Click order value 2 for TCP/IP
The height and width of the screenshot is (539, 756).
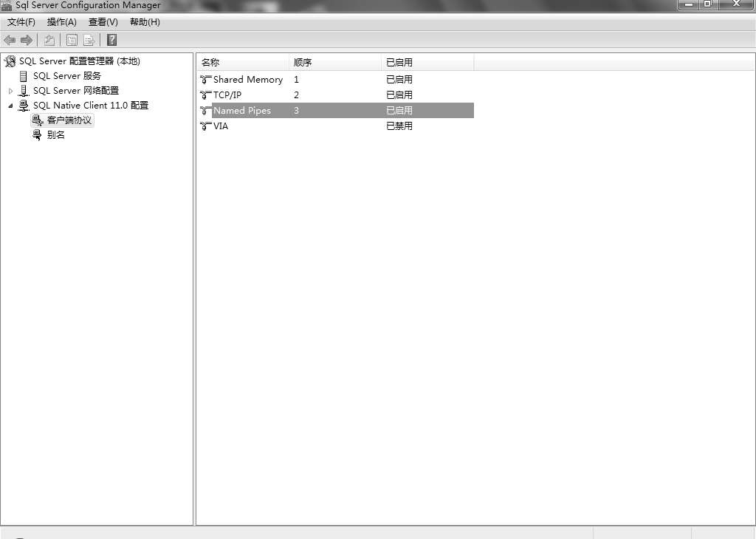296,95
